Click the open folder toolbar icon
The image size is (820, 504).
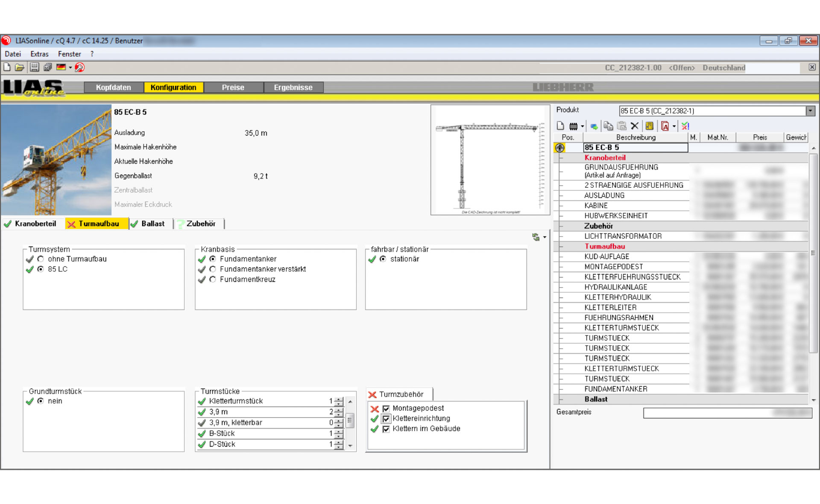[20, 67]
